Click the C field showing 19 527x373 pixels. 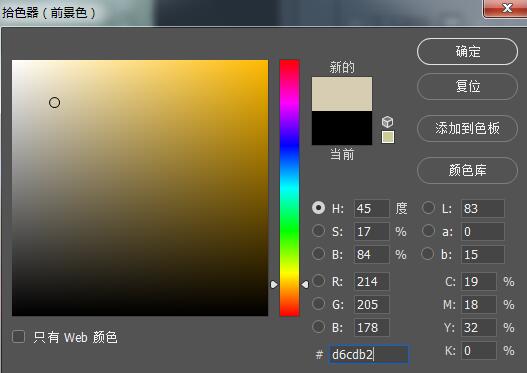(x=478, y=281)
